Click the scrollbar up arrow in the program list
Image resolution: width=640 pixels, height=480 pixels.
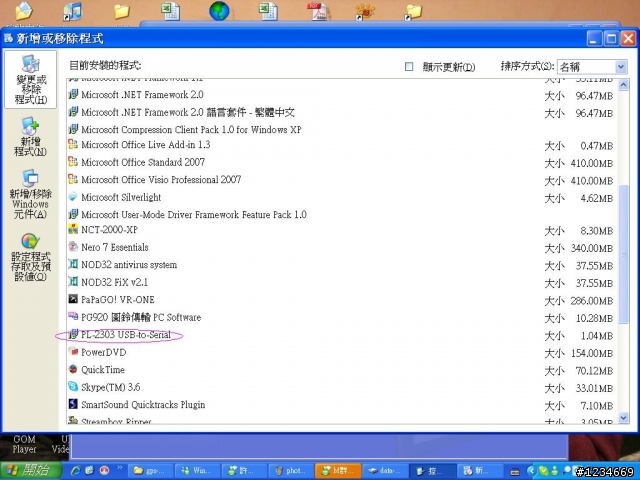[623, 85]
